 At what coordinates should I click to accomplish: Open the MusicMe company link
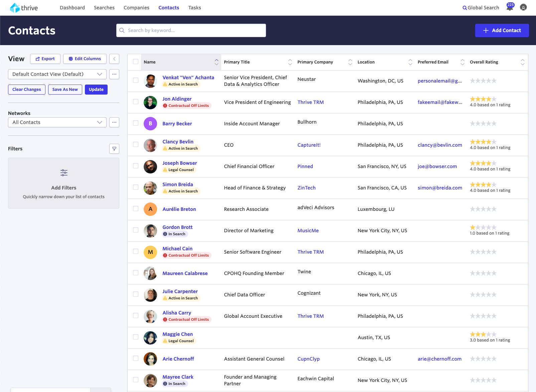coord(308,231)
